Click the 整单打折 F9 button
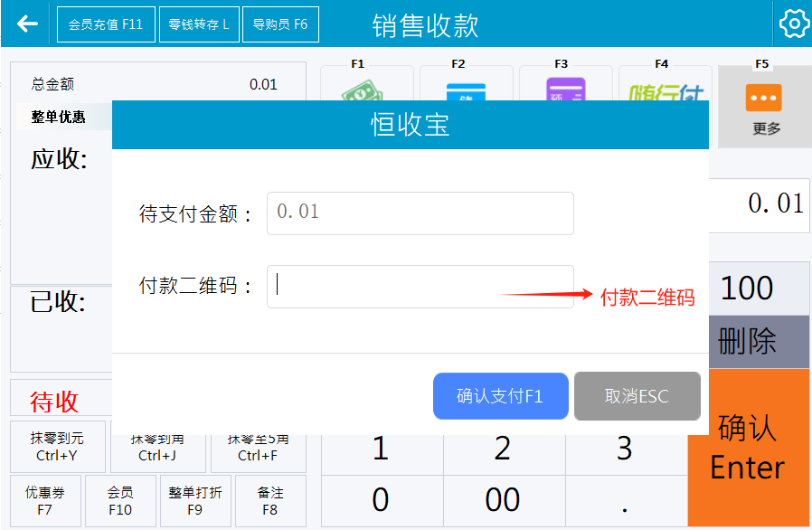 [x=194, y=501]
